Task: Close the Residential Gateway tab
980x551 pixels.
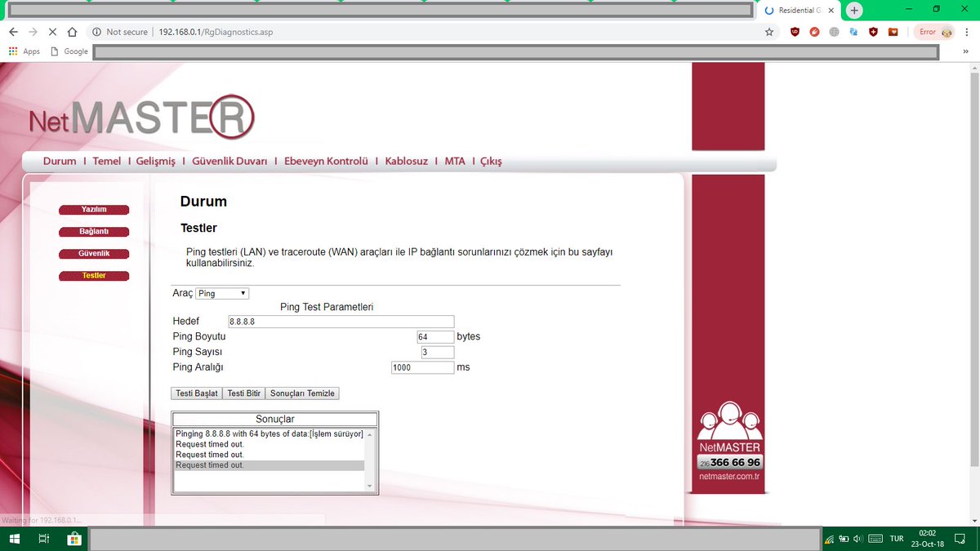Action: pyautogui.click(x=832, y=11)
